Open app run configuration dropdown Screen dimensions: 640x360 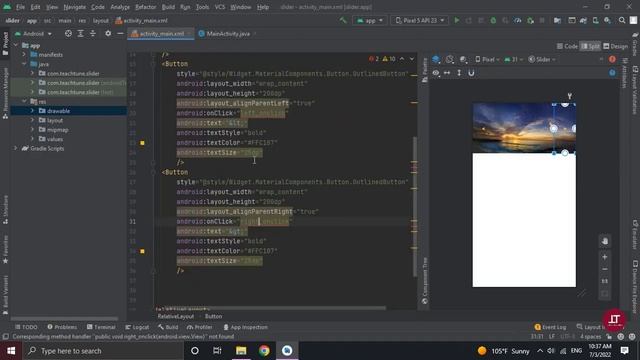tap(370, 20)
